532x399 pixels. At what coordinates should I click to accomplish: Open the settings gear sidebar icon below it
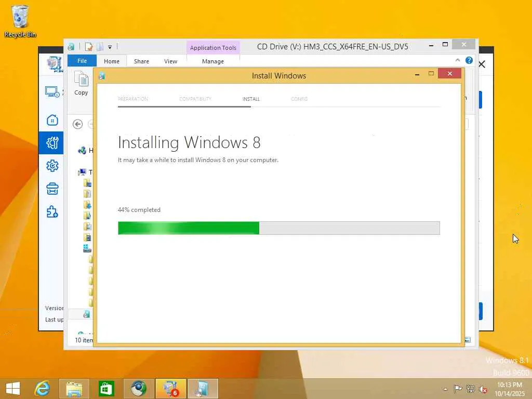(52, 166)
